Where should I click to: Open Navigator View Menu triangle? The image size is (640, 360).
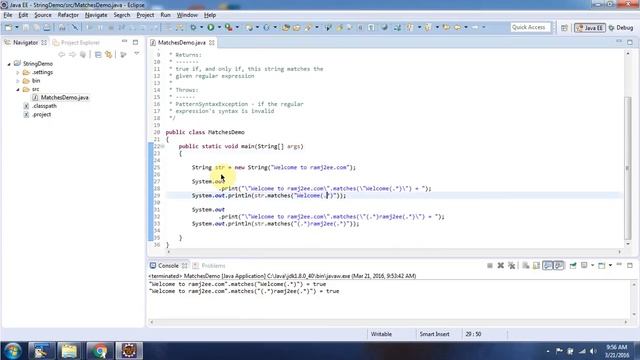tap(137, 54)
